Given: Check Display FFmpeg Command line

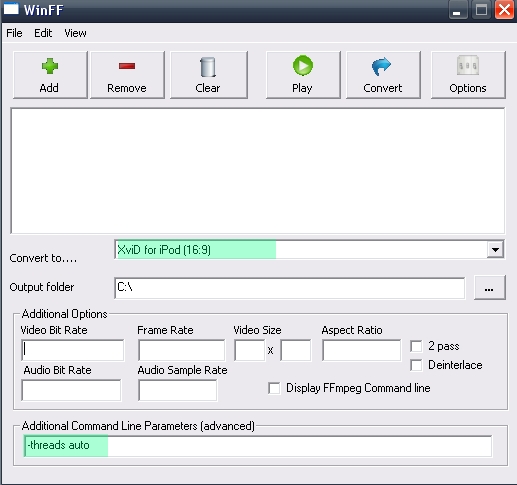Looking at the screenshot, I should click(x=274, y=388).
